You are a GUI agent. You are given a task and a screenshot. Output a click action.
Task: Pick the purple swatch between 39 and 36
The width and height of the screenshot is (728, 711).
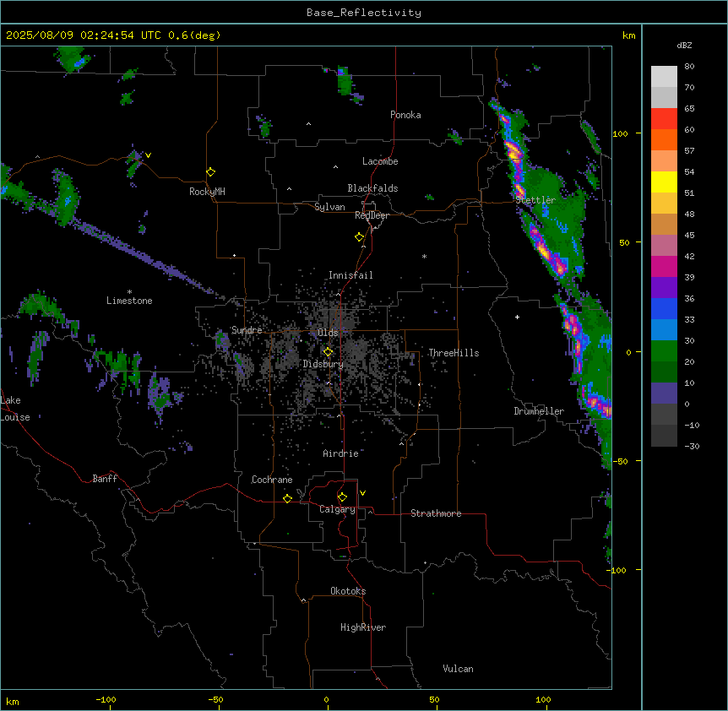point(664,288)
